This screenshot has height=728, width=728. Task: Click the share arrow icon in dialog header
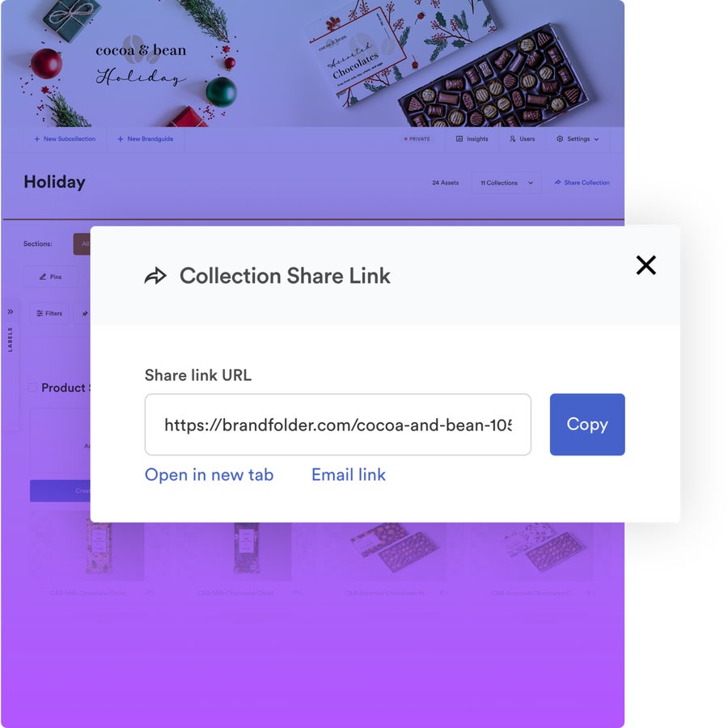(155, 276)
